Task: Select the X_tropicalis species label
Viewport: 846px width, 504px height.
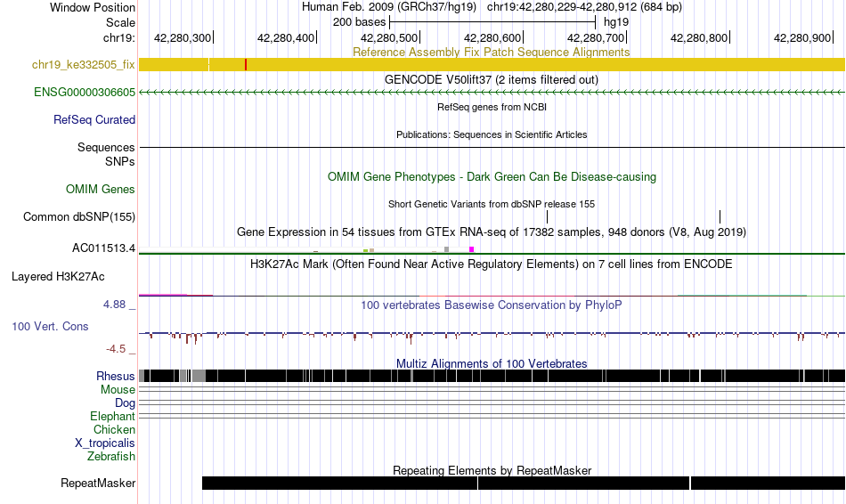Action: point(105,443)
